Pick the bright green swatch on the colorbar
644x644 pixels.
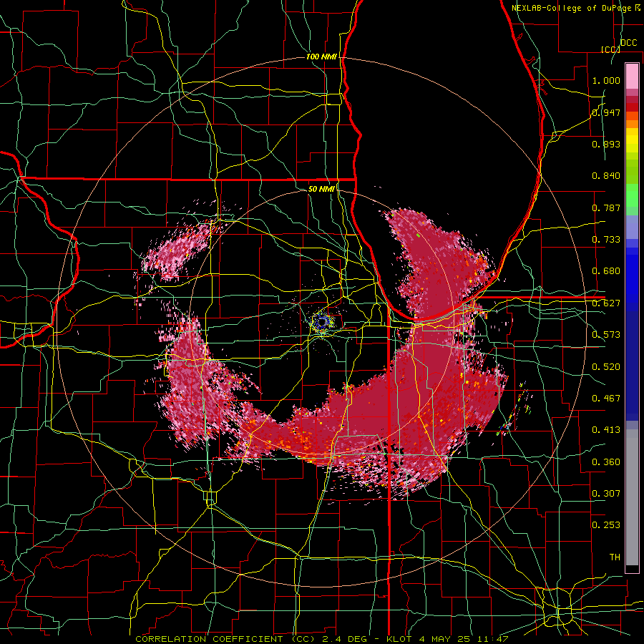pos(632,195)
